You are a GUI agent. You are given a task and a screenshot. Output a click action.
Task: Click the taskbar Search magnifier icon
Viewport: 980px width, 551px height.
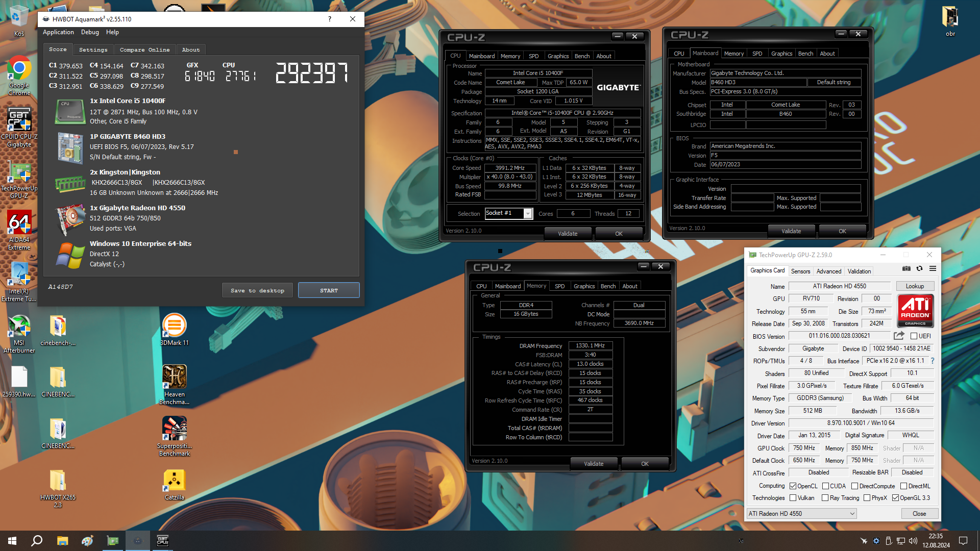[37, 541]
